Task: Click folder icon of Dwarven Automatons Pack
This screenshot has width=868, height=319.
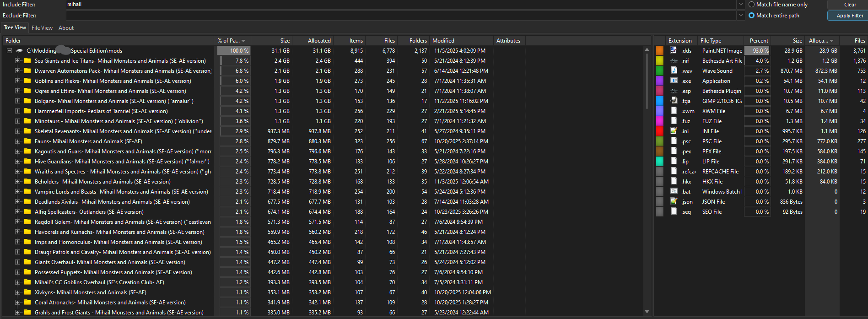Action: 27,70
